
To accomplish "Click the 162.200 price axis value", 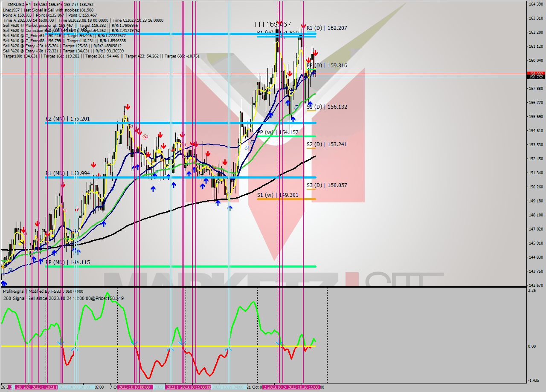I will click(536, 32).
